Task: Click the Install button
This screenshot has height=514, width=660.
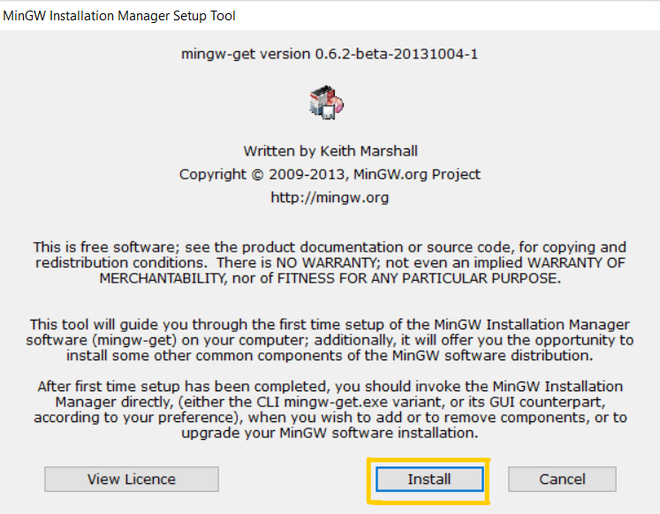Action: pos(429,479)
